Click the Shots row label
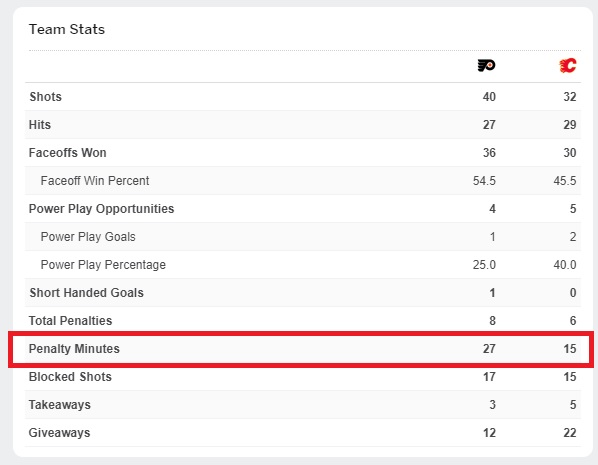This screenshot has height=465, width=598. tap(45, 97)
